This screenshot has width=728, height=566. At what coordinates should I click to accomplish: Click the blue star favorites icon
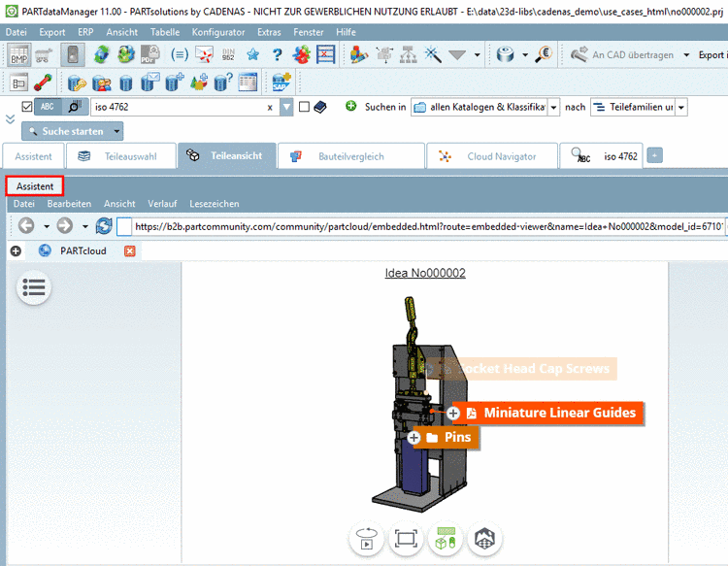253,54
